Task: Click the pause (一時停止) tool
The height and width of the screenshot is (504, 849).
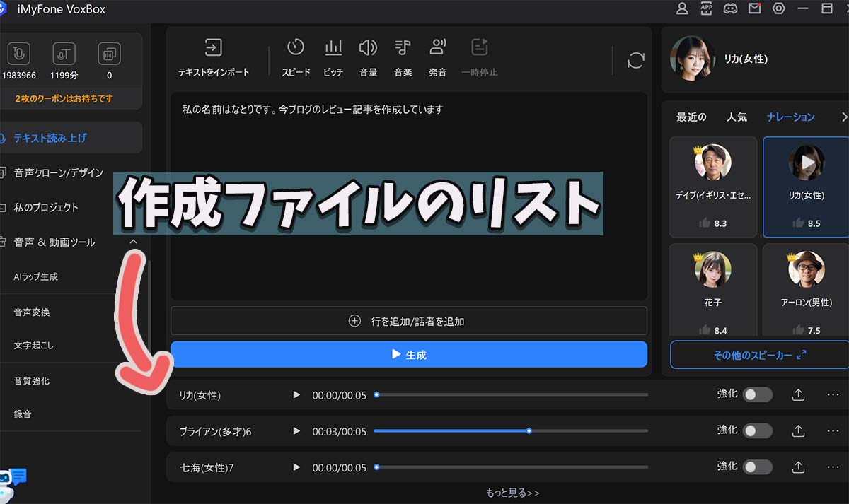Action: (480, 58)
